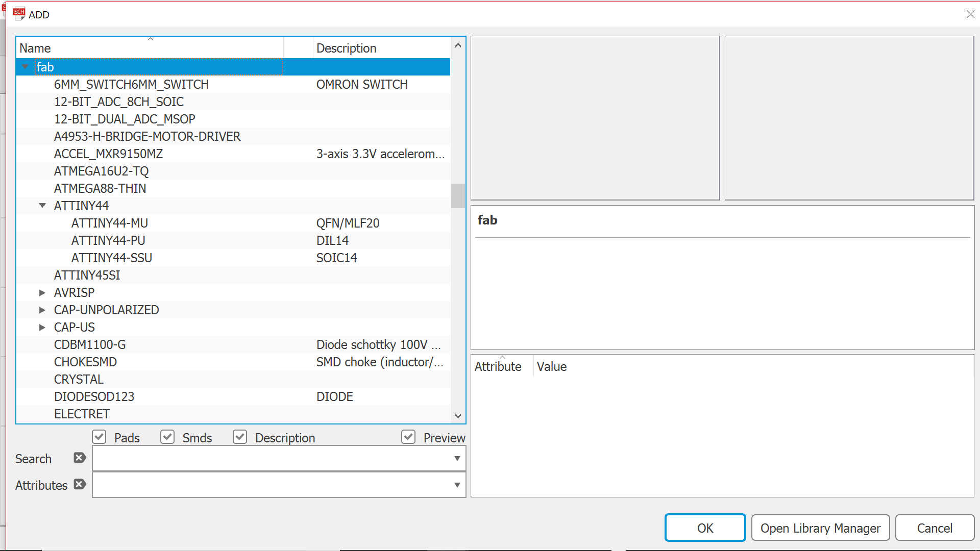Screen dimensions: 980x551
Task: Expand the CAP-UNPOLARIZED entry
Action: [42, 310]
